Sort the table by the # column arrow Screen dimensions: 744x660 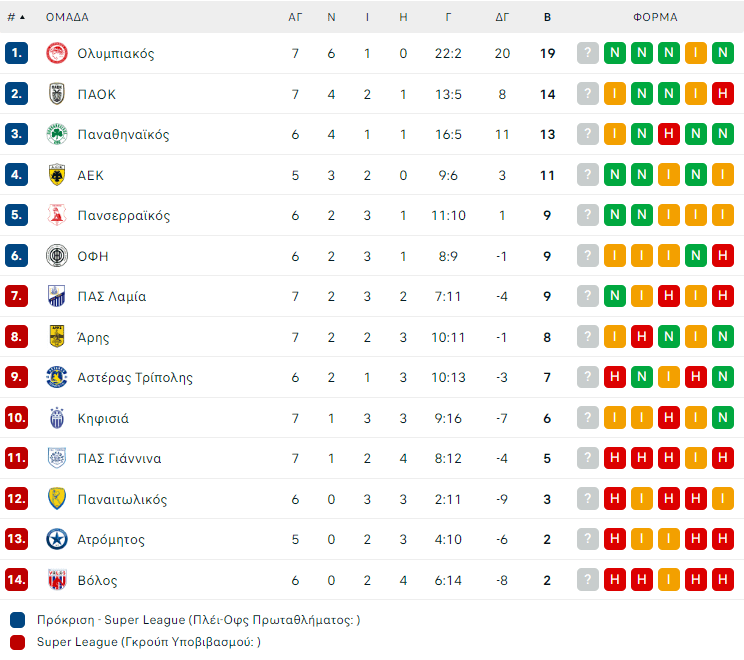point(22,17)
